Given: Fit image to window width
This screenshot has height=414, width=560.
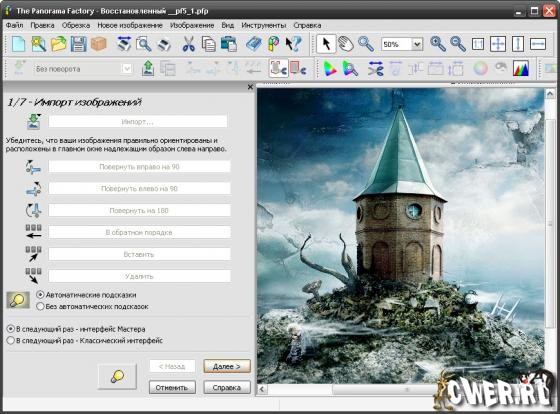Looking at the screenshot, I should point(538,44).
